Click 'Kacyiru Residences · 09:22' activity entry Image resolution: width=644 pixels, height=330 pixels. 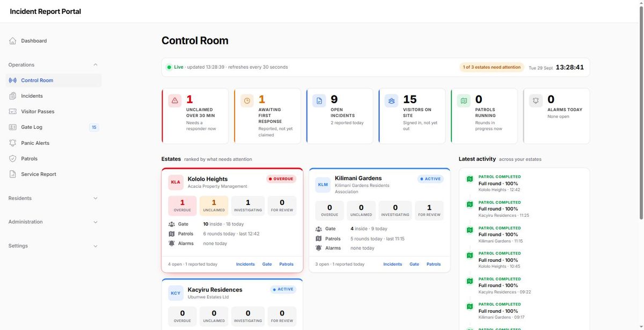504,292
